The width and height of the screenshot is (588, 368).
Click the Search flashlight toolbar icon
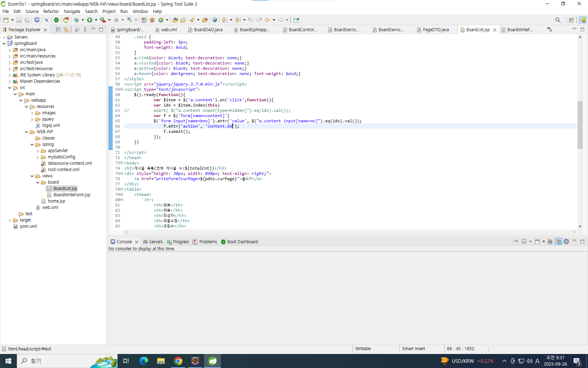click(192, 20)
